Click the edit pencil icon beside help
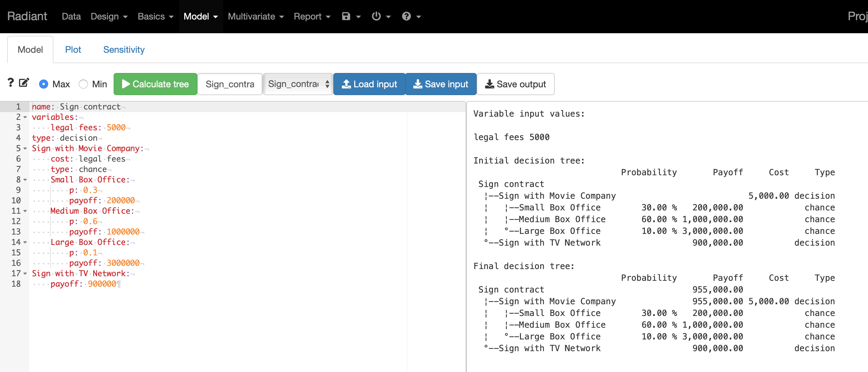The width and height of the screenshot is (868, 372). click(x=24, y=83)
